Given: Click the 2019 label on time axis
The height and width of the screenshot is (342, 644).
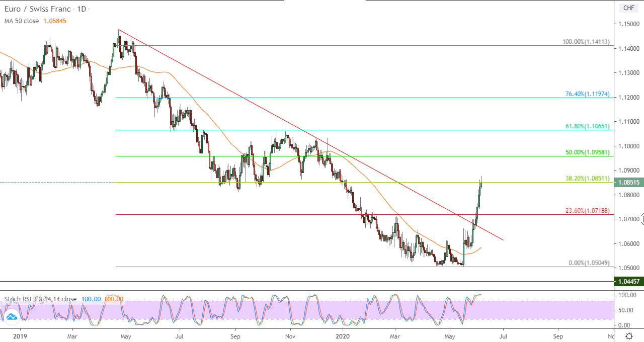Looking at the screenshot, I should (x=19, y=335).
